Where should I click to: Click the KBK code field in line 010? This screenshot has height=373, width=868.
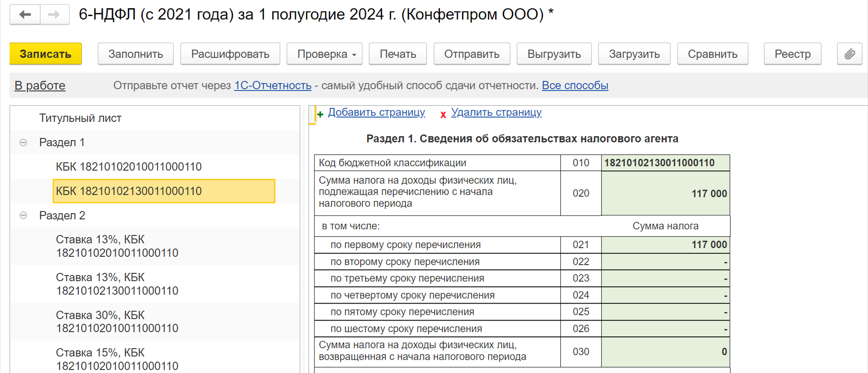click(665, 163)
